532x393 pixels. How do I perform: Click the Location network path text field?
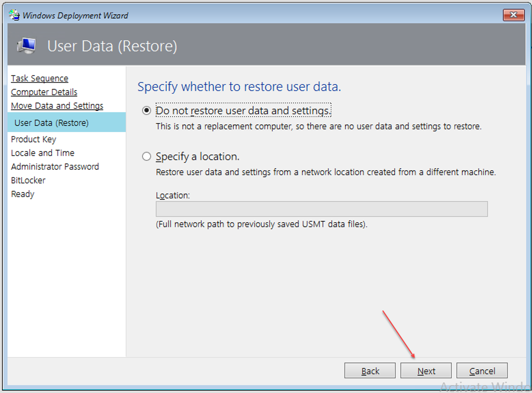pos(321,209)
